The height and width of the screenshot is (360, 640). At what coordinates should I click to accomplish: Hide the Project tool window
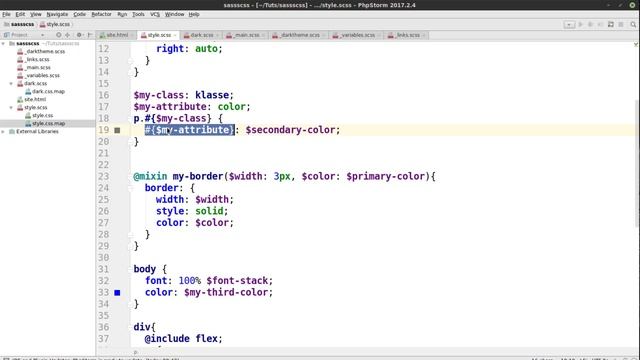pos(90,35)
